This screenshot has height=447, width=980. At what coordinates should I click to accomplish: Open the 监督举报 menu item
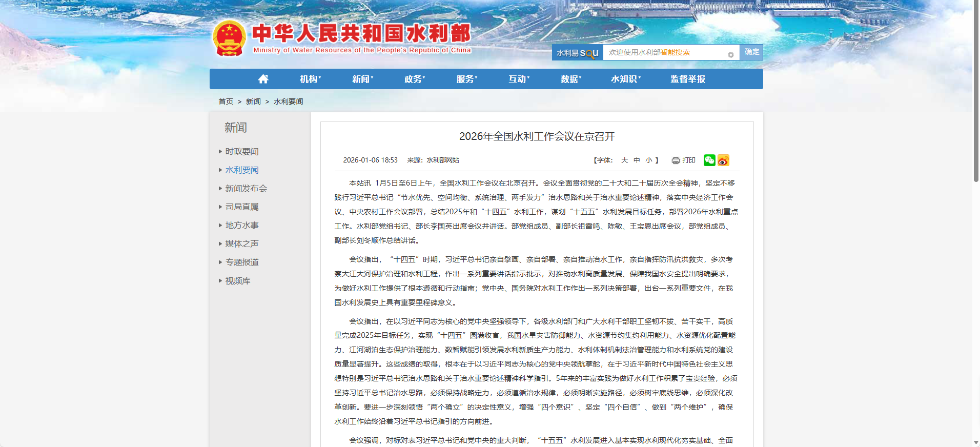click(x=688, y=79)
